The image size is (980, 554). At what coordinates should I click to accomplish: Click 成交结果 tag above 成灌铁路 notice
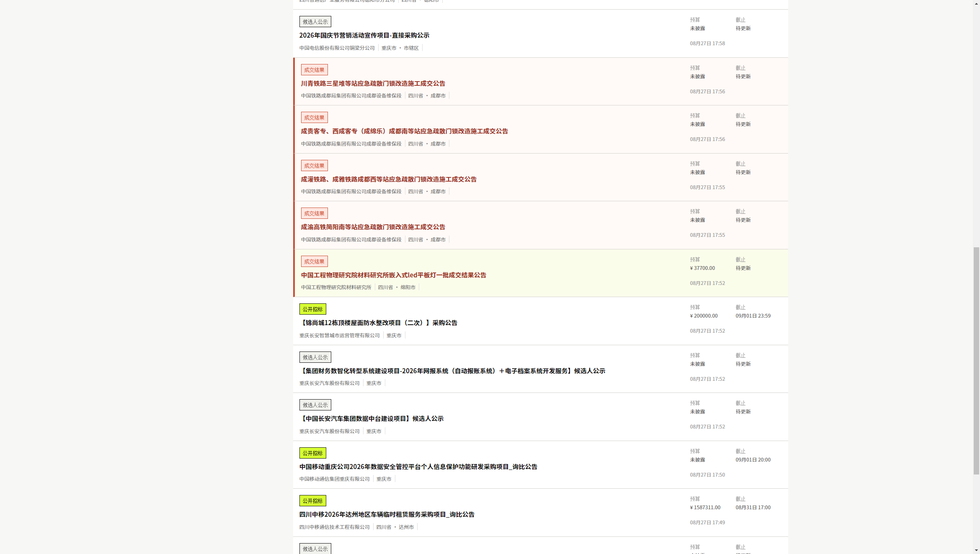click(314, 166)
